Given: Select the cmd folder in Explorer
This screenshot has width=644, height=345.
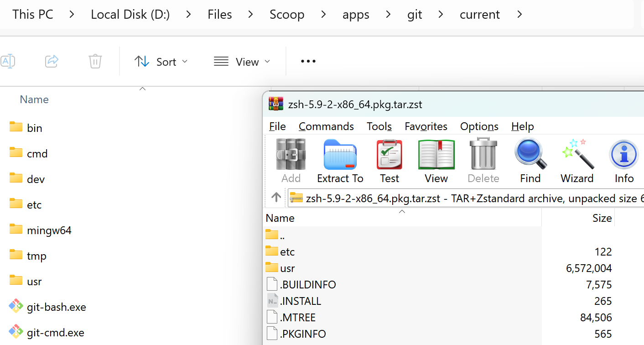Looking at the screenshot, I should 28,153.
